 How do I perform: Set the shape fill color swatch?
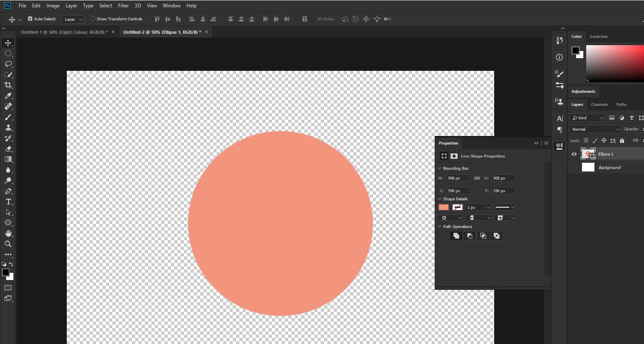444,207
